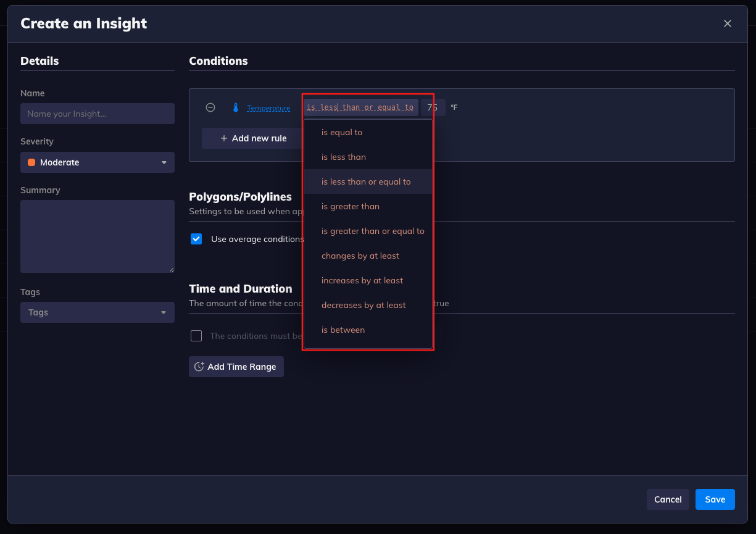Viewport: 756px width, 534px height.
Task: Click the Temperature thermometer icon
Action: coord(235,107)
